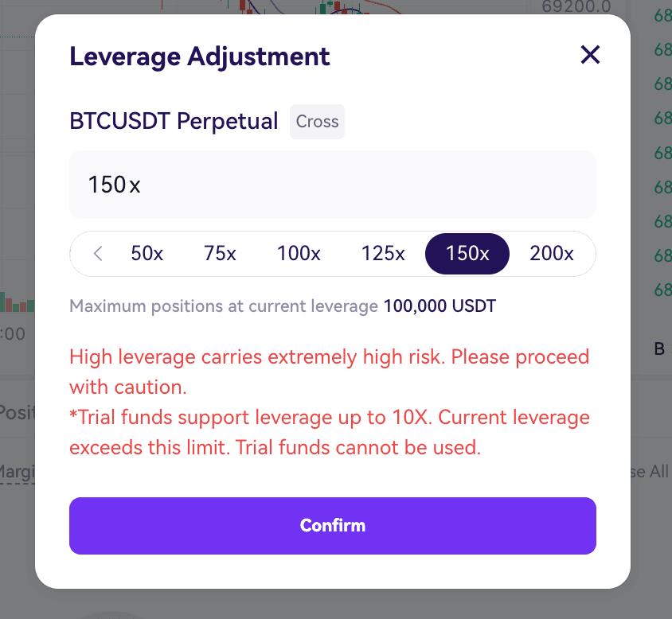Click the high leverage risk warning text

tap(330, 372)
